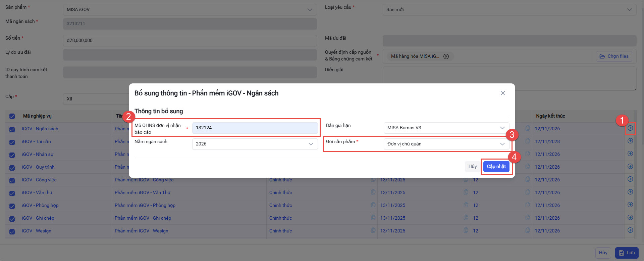Click the Lý do ưu đãi field

point(190,55)
